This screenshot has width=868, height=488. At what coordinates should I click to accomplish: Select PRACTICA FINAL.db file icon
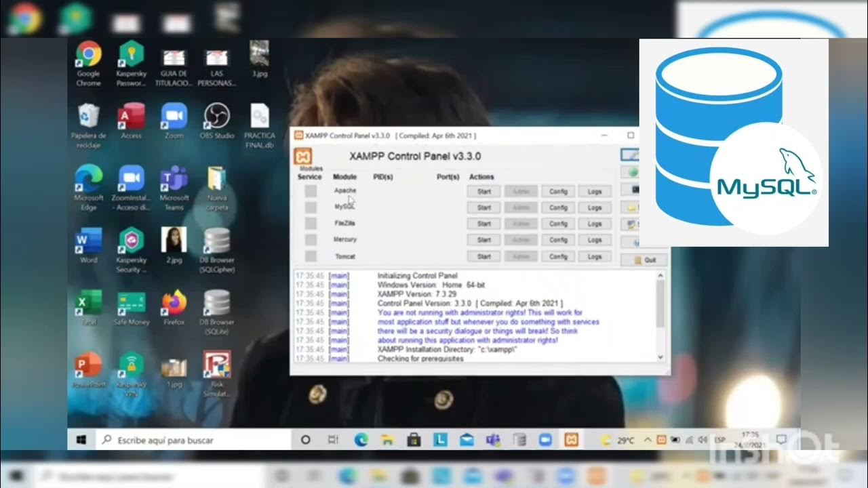click(x=259, y=116)
